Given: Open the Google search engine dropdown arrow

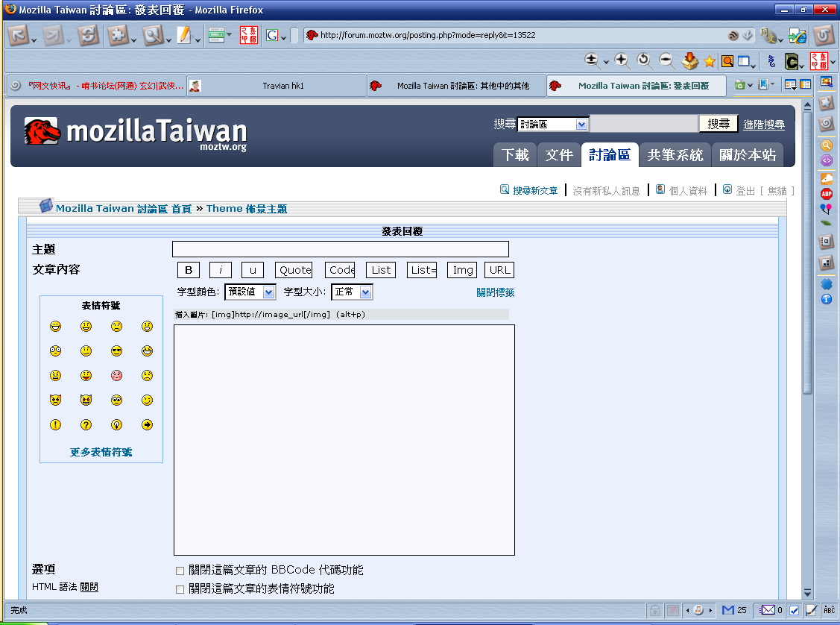Looking at the screenshot, I should [x=284, y=38].
